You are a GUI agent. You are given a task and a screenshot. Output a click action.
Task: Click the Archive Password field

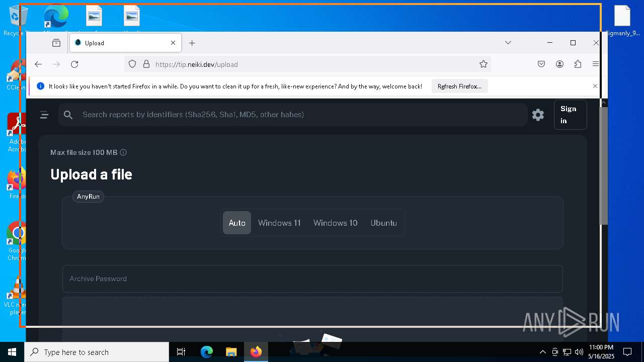click(312, 279)
